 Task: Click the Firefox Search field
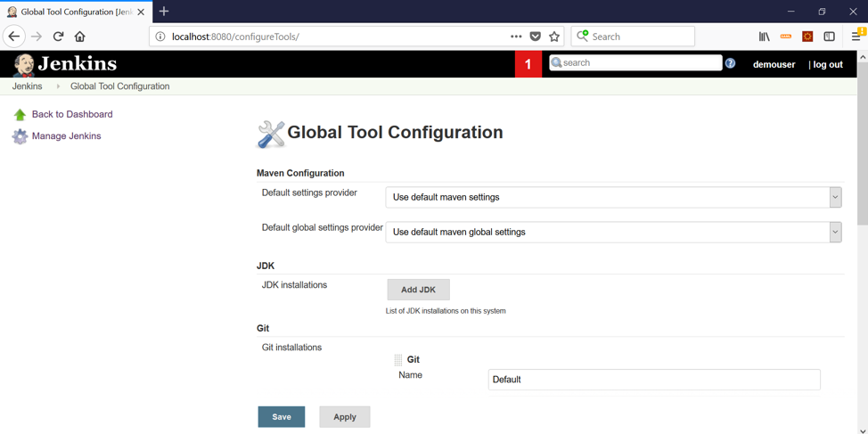tap(633, 37)
